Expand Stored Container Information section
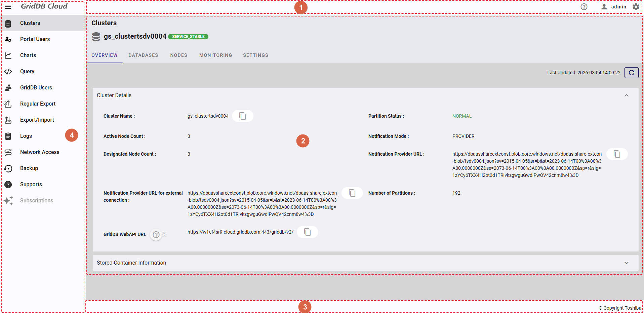Screen dimensions: 644x313 coord(626,263)
